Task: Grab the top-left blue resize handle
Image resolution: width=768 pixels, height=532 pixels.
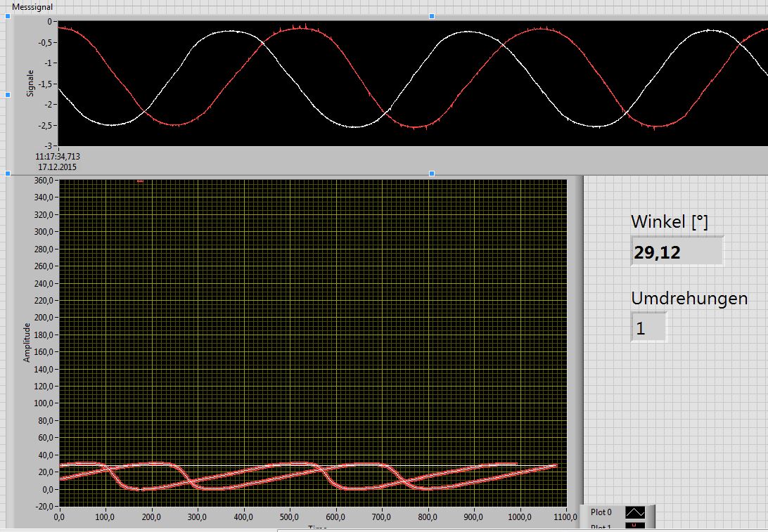Action: pos(8,16)
